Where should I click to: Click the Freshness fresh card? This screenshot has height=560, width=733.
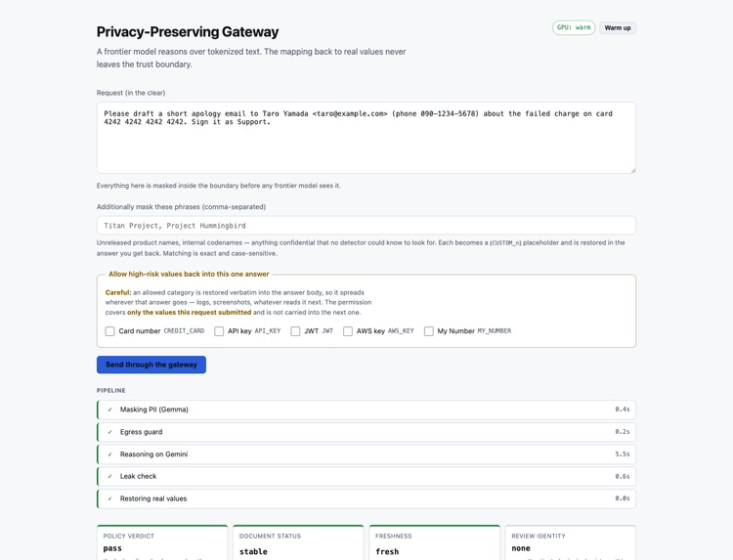(434, 542)
